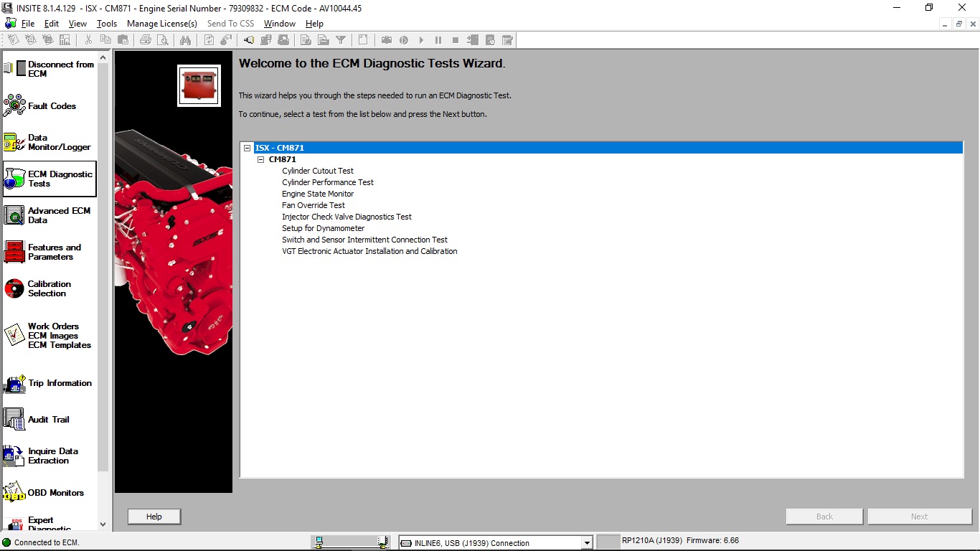Restore the inner document window

[x=958, y=24]
